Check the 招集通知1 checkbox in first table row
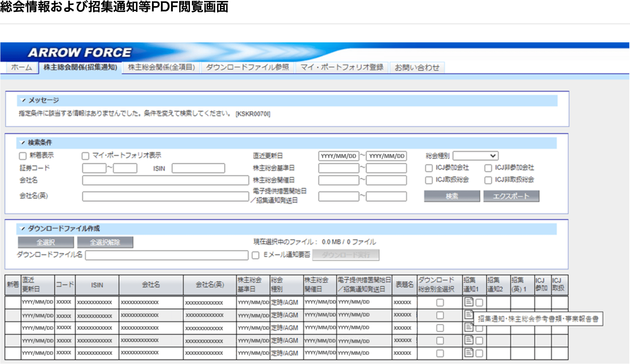 pos(479,302)
